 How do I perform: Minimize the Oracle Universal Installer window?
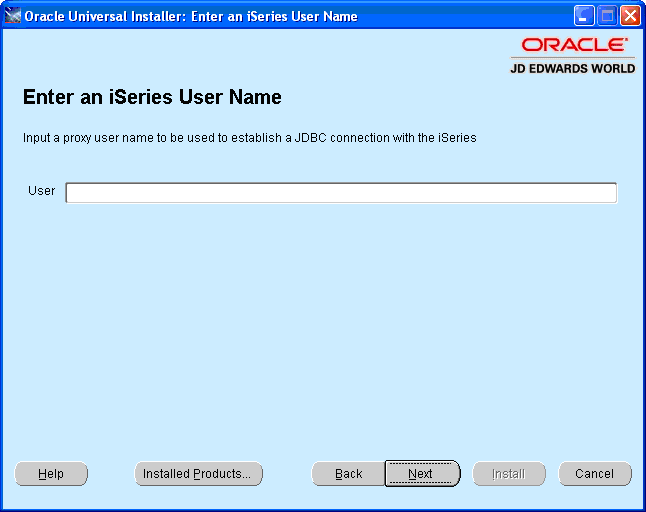584,16
